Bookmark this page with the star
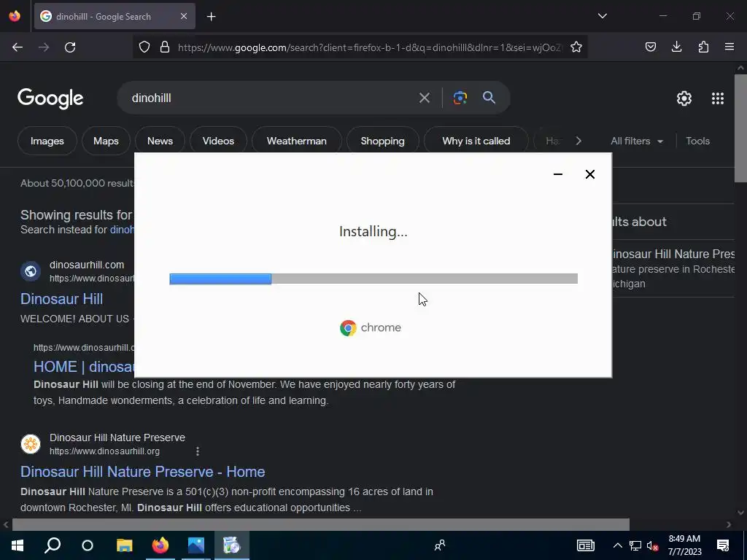The image size is (747, 560). pyautogui.click(x=576, y=47)
